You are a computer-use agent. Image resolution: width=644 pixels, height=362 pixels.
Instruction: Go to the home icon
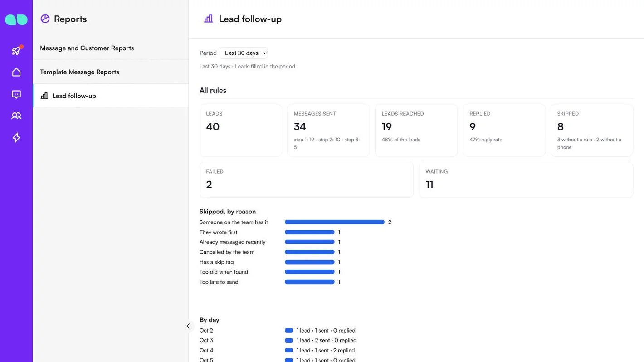(x=16, y=72)
